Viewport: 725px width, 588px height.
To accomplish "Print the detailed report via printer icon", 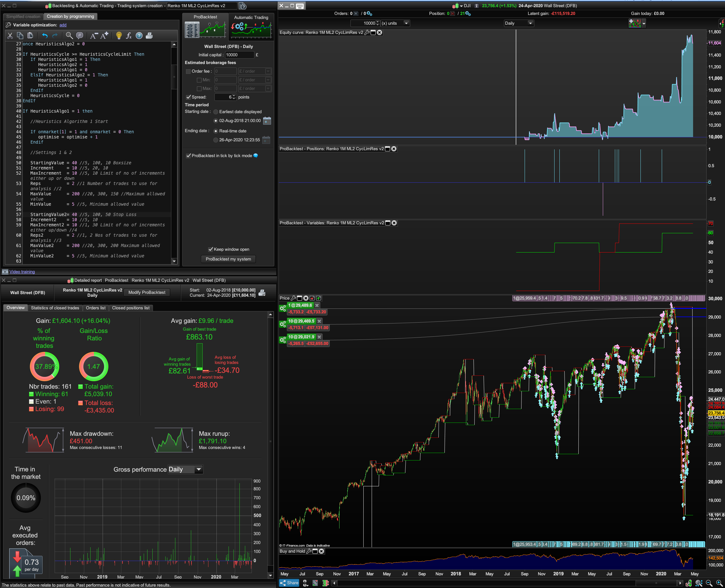I will tap(262, 293).
